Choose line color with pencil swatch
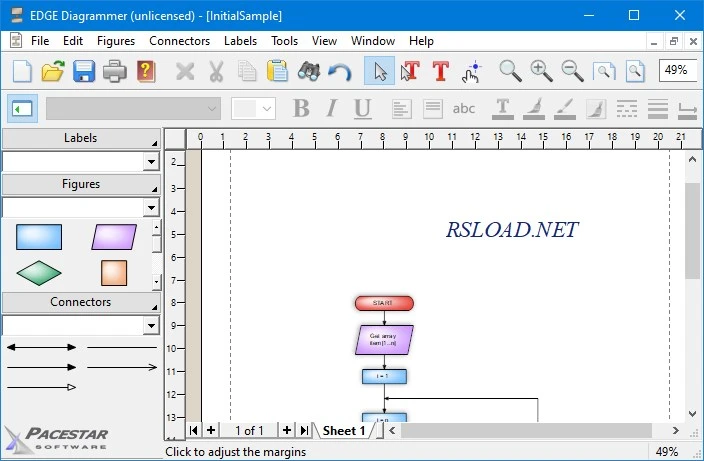Image resolution: width=704 pixels, height=461 pixels. point(565,109)
